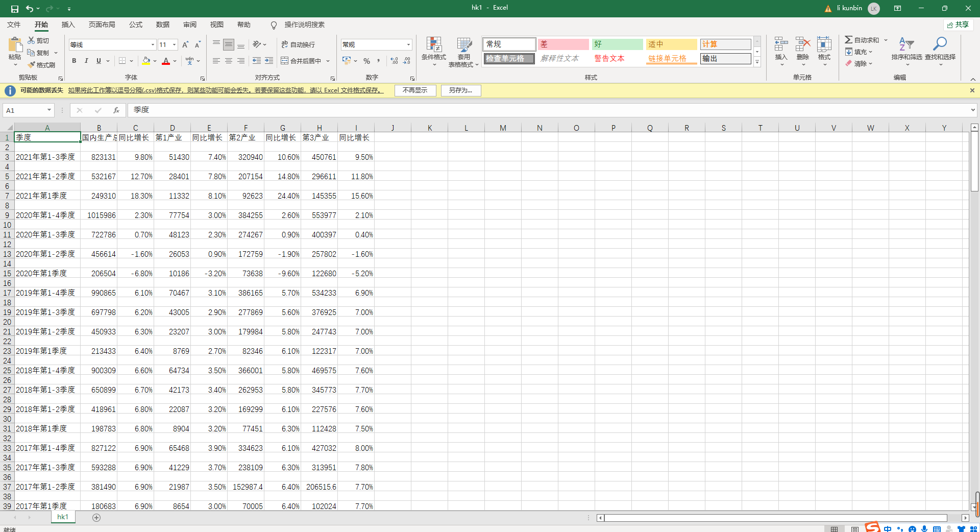Apply the 适中 (Neutral) yellow cell style
Screen dimensions: 980x532
pos(671,44)
